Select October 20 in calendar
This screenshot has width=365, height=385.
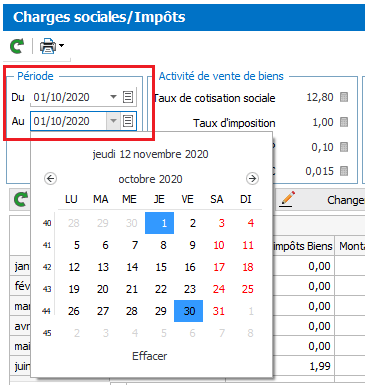pyautogui.click(x=103, y=289)
